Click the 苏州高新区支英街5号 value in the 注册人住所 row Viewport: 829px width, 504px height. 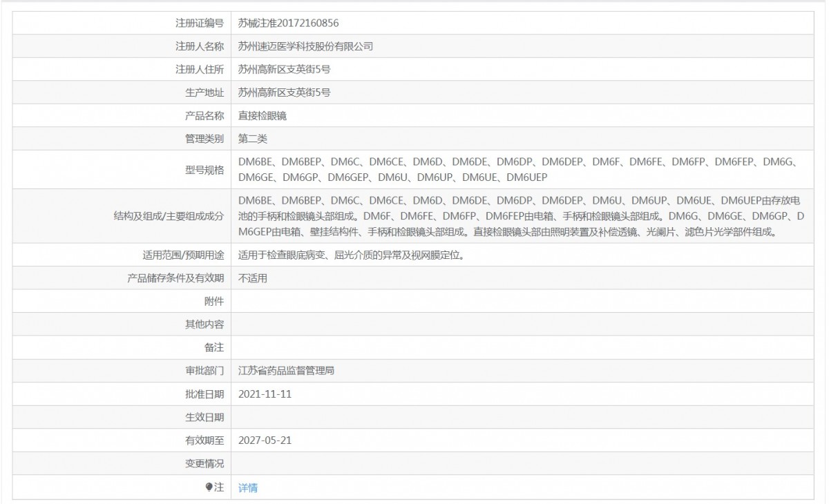284,69
